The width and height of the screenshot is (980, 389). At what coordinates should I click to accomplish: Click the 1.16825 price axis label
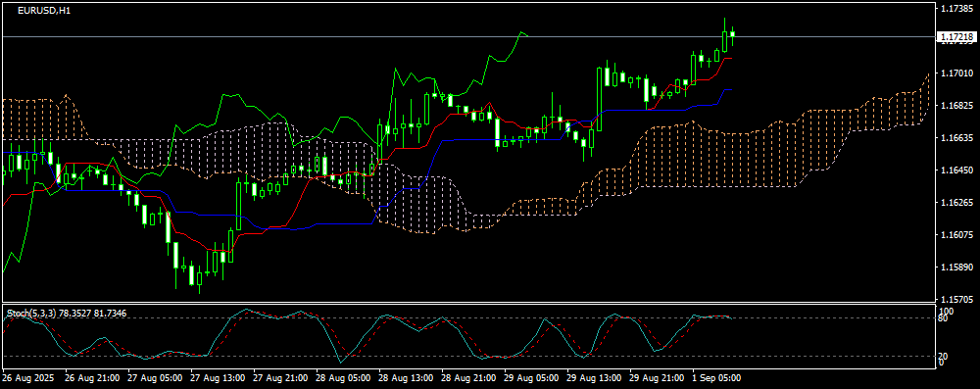pyautogui.click(x=956, y=106)
